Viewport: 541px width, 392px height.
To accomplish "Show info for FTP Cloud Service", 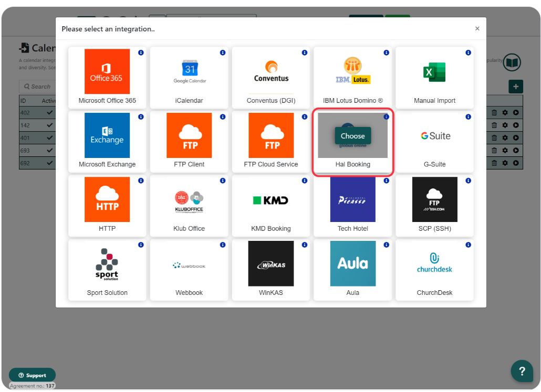I will click(304, 117).
